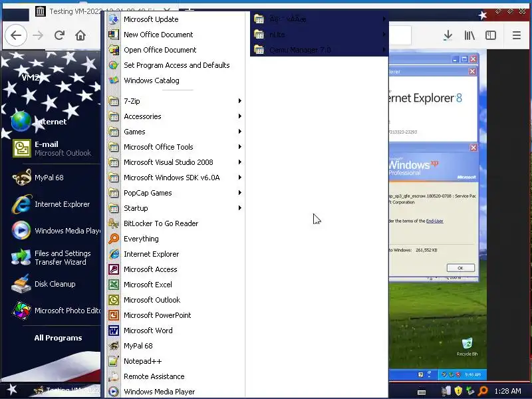The image size is (532, 399).
Task: Toggle the browser sidebar view
Action: tap(491, 35)
